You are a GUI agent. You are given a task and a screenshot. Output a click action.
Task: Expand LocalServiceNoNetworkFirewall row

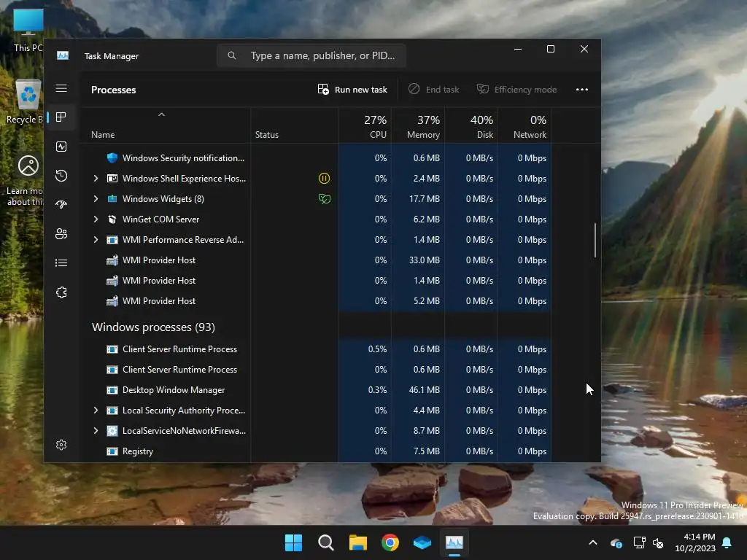point(96,431)
